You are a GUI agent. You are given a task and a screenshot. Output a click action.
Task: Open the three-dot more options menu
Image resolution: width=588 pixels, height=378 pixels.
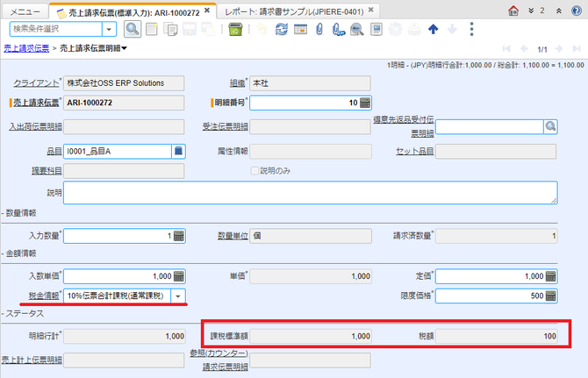click(471, 29)
